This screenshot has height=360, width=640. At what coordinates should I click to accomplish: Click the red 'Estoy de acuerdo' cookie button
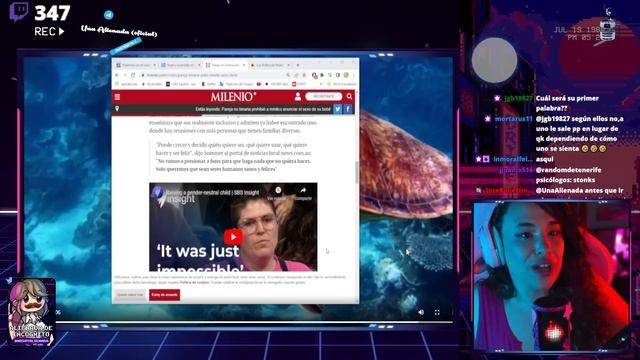164,295
